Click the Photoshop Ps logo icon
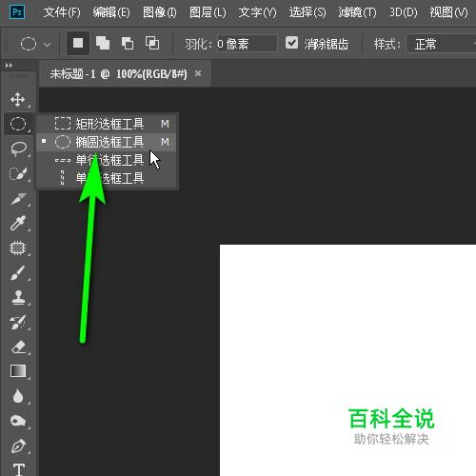This screenshot has height=476, width=476. coord(17,12)
